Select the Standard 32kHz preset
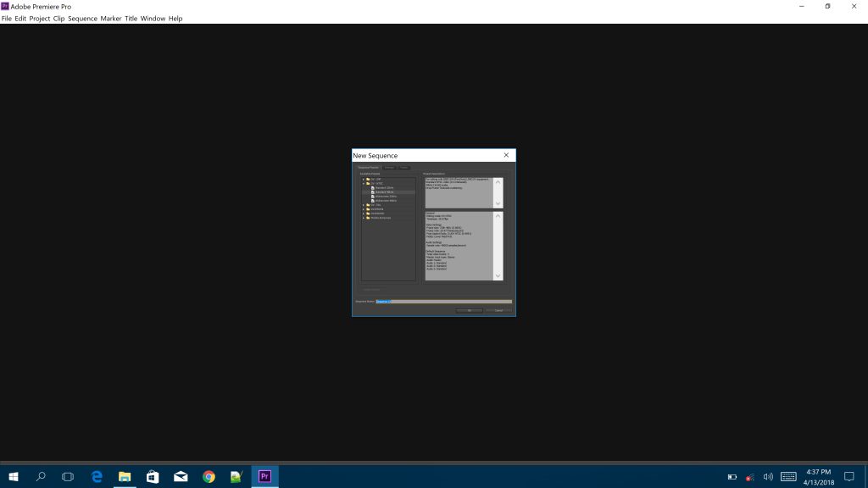This screenshot has width=868, height=488. pyautogui.click(x=384, y=188)
